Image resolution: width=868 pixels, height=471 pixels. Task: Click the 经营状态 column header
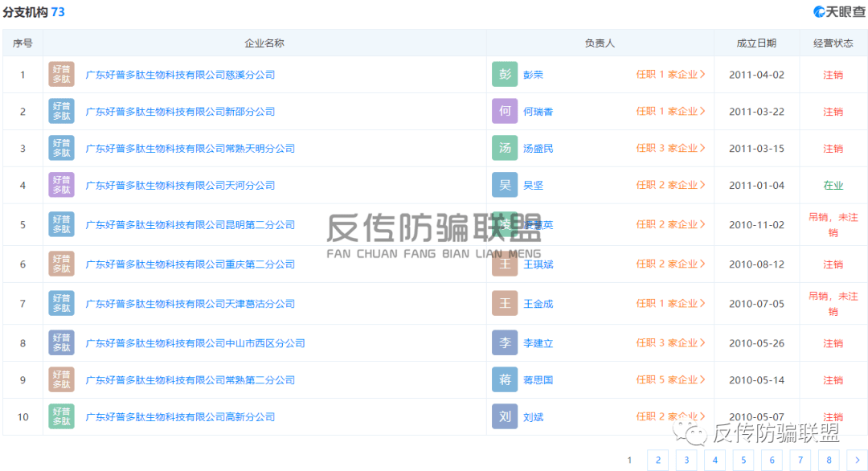[x=833, y=43]
